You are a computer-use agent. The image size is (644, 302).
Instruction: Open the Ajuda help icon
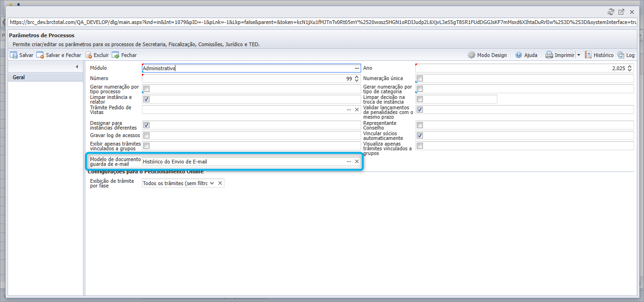coord(519,55)
